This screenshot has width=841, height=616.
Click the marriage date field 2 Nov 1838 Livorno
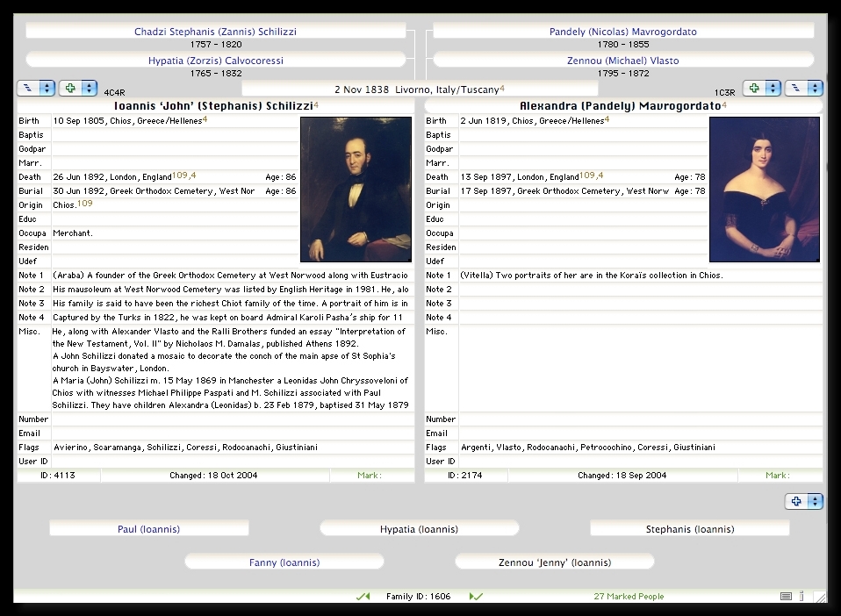tap(419, 90)
